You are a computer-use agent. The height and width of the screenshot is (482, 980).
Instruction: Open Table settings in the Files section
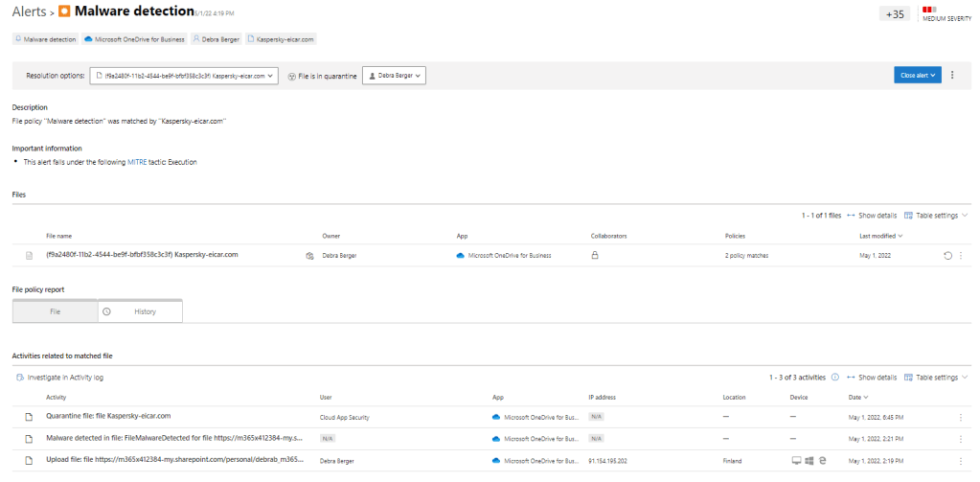point(936,216)
